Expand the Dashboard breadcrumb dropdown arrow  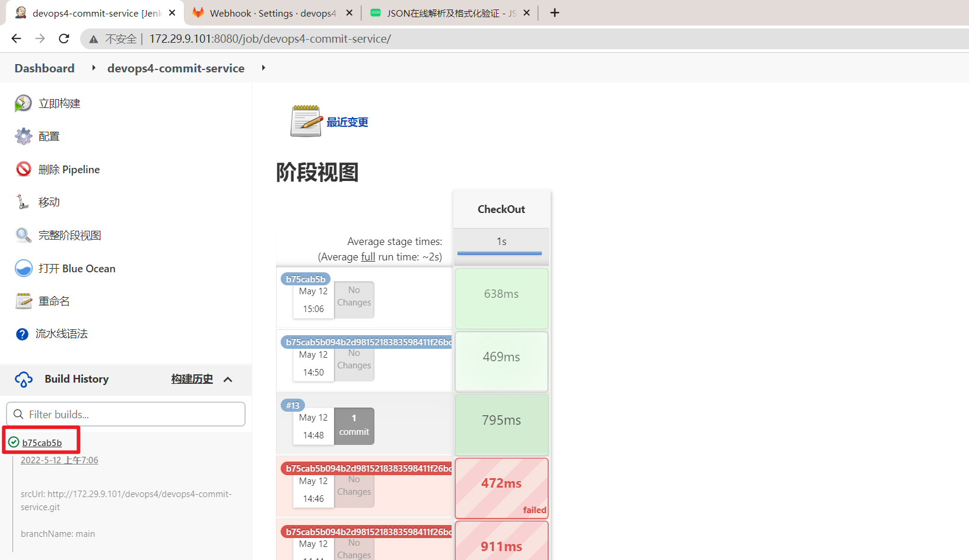click(93, 68)
